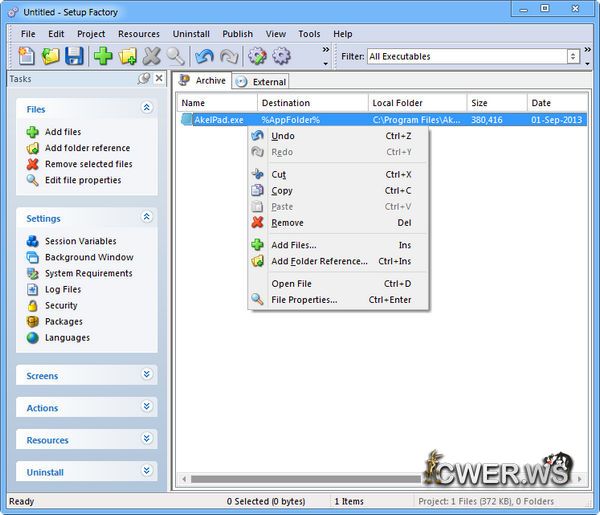The height and width of the screenshot is (515, 600).
Task: Click the Save project toolbar icon
Action: pos(74,56)
